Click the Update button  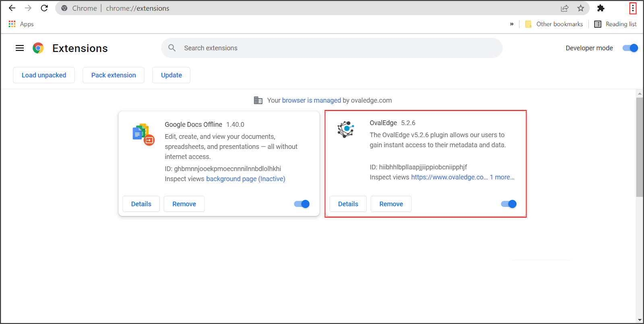click(x=171, y=75)
